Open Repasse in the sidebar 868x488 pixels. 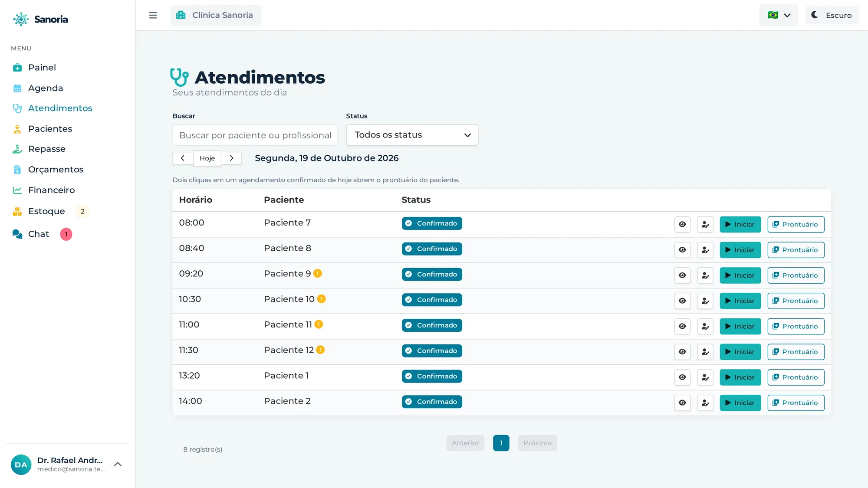click(x=47, y=149)
